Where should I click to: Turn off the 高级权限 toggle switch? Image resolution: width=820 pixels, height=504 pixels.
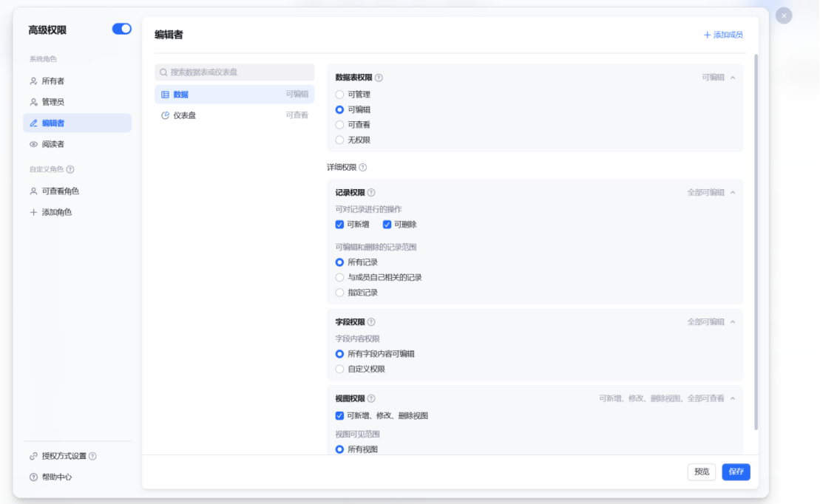tap(121, 29)
